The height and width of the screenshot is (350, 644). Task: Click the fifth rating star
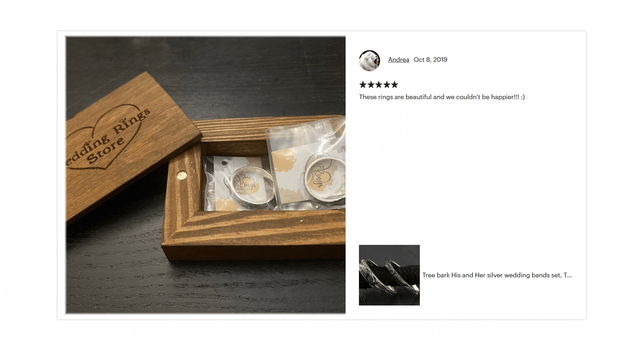coord(395,85)
